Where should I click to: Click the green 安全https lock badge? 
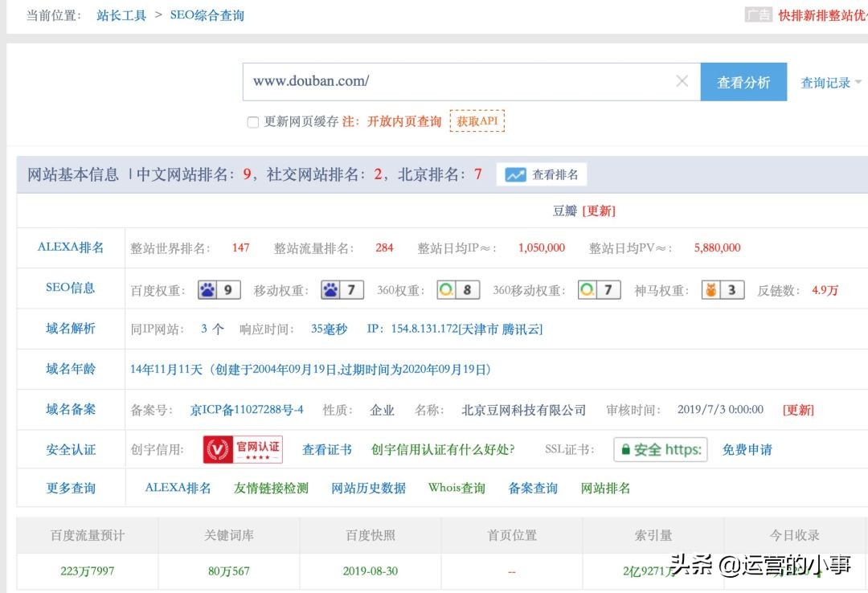click(x=659, y=449)
